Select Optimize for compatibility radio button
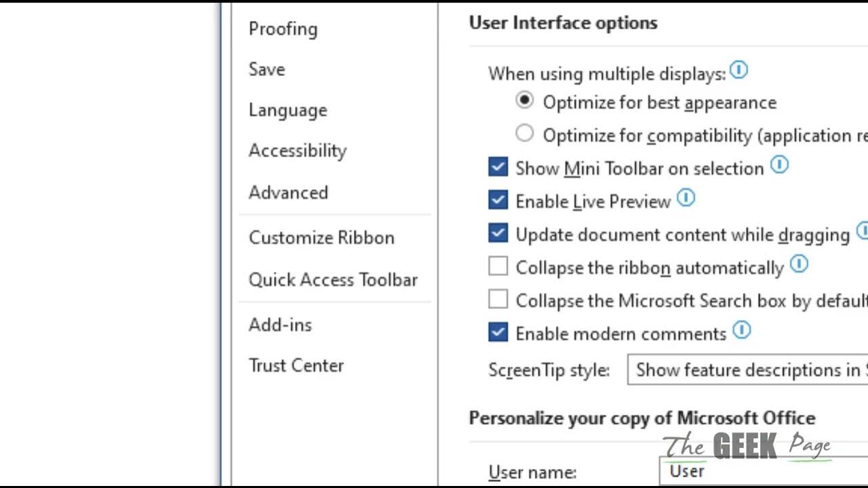The height and width of the screenshot is (488, 868). pos(524,134)
